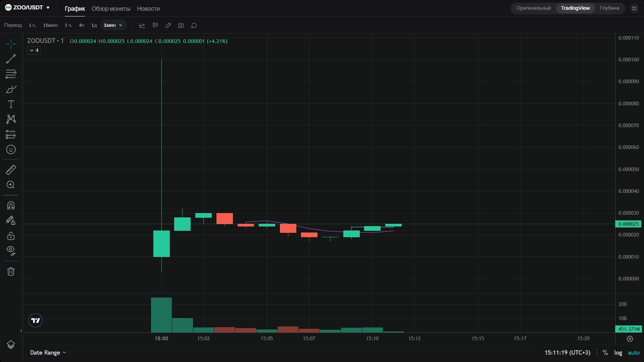Open the XABCD pattern tool
The height and width of the screenshot is (362, 644).
[11, 119]
